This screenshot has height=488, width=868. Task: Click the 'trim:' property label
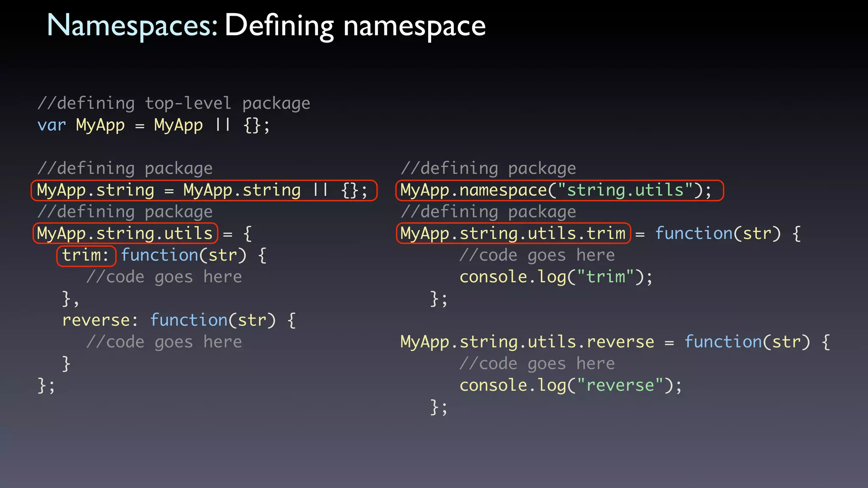pos(86,255)
